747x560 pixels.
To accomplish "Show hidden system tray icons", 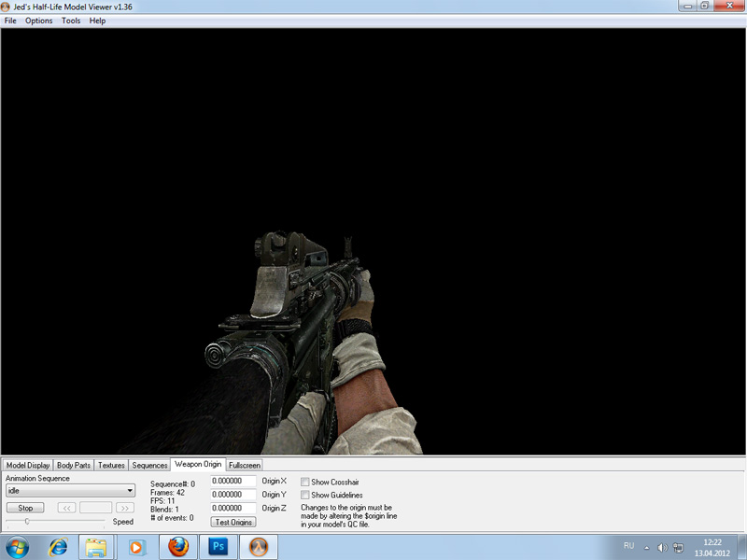I will pyautogui.click(x=648, y=546).
